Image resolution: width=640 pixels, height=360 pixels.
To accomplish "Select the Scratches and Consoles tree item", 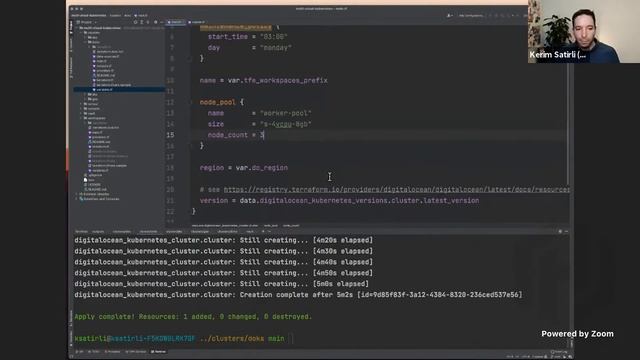I will (101, 199).
